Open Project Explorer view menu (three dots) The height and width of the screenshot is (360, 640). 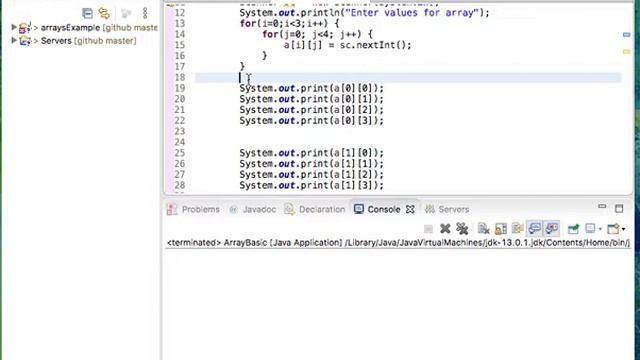145,13
